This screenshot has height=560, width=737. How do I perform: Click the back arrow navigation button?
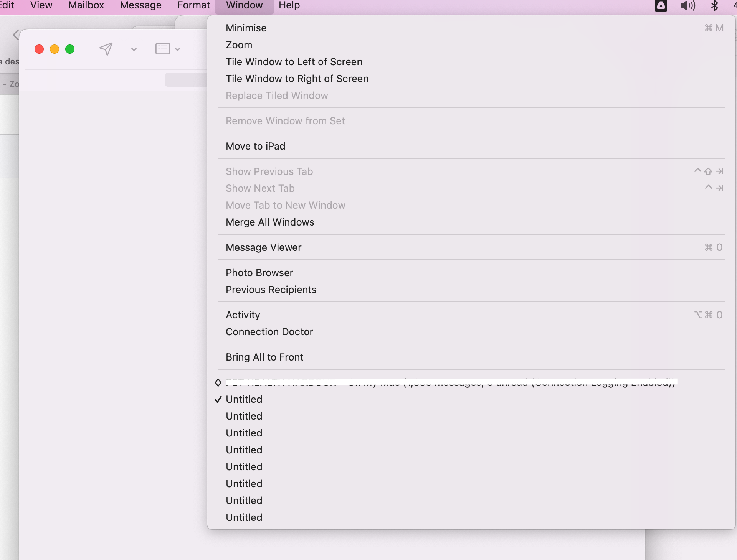[x=16, y=35]
